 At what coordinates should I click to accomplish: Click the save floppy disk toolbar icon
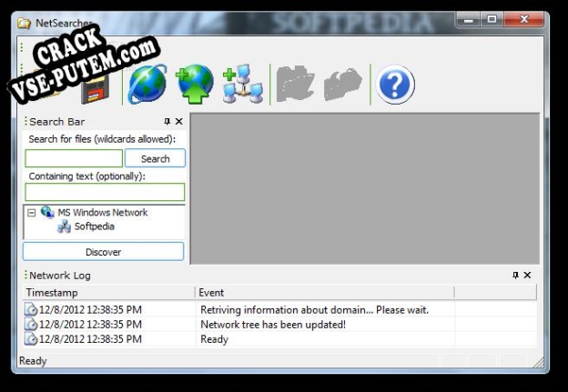coord(96,89)
